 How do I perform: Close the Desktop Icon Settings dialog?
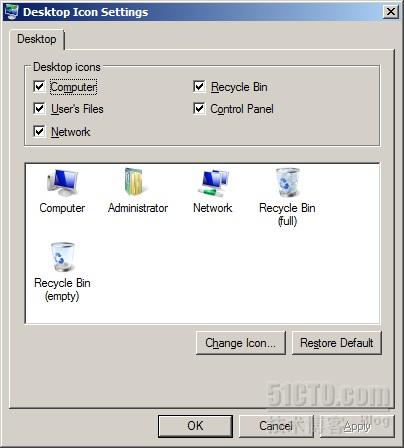390,12
